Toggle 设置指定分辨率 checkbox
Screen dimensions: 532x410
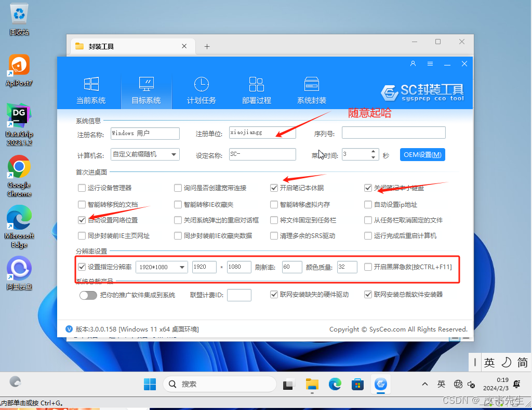click(x=82, y=267)
